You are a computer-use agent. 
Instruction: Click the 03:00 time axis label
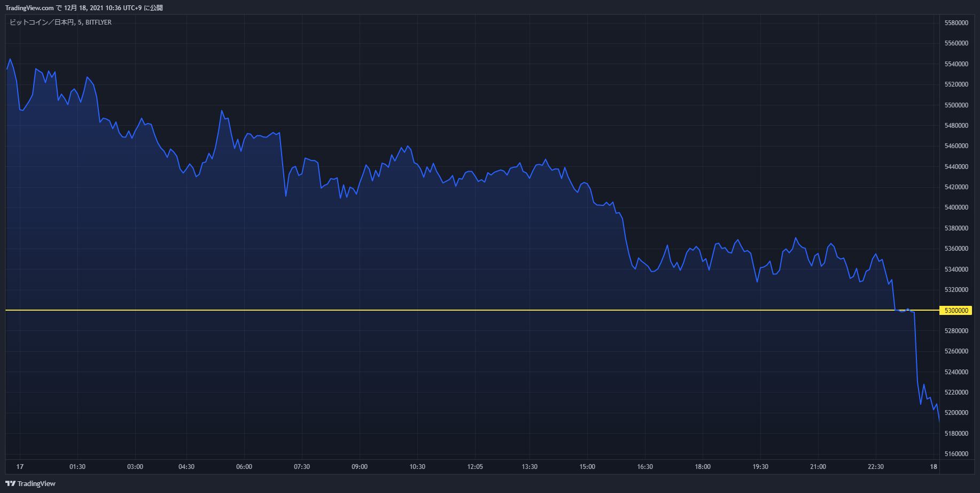tap(135, 467)
